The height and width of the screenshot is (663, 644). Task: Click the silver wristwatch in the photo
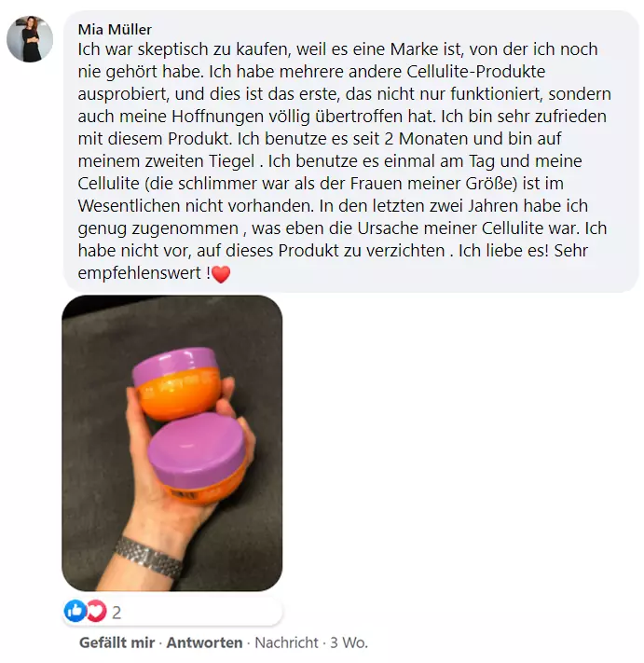(148, 558)
